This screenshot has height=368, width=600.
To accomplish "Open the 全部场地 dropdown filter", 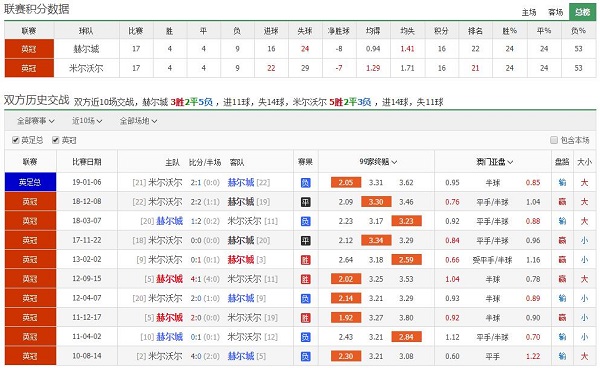I will 139,121.
